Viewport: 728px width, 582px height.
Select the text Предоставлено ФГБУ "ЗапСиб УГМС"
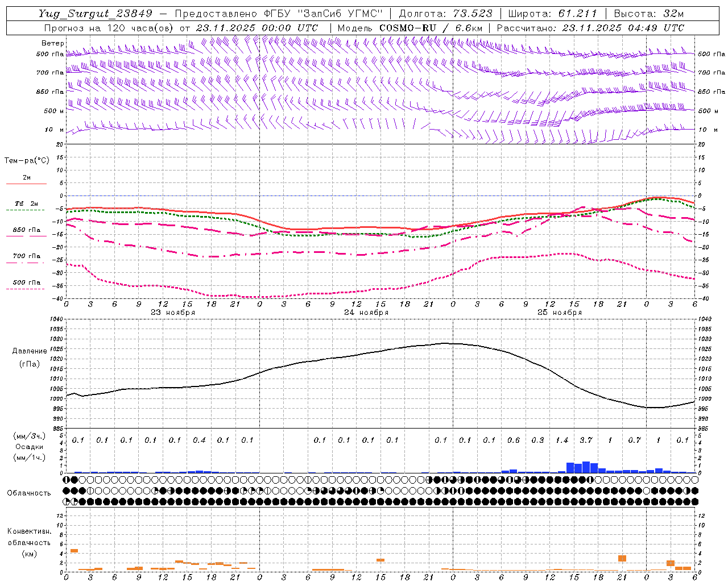point(279,14)
